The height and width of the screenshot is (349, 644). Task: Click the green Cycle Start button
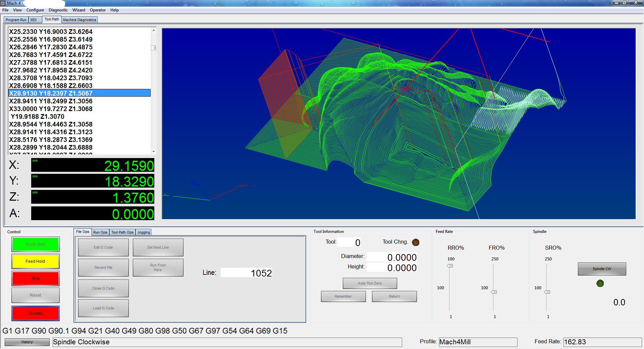coord(36,244)
